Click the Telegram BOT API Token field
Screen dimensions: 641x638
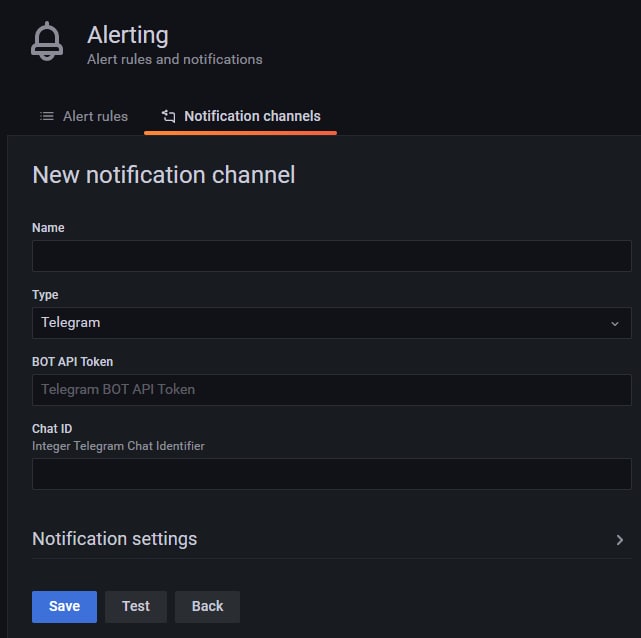tap(332, 390)
